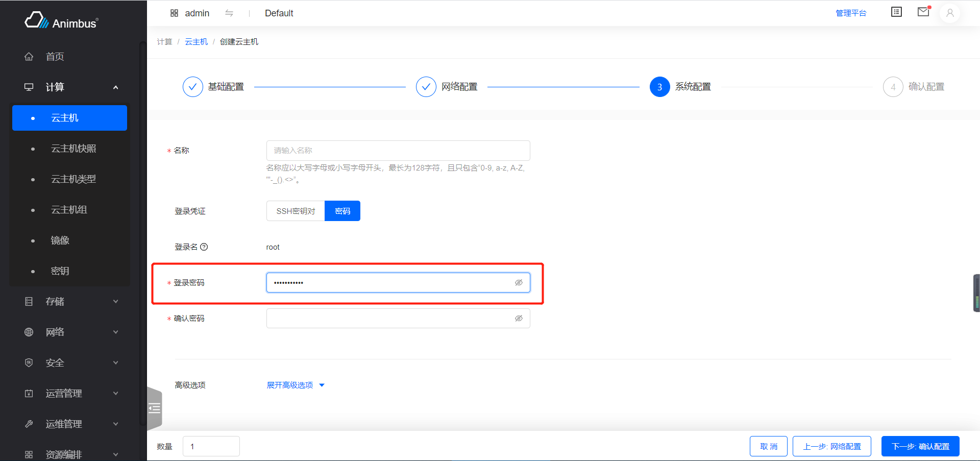980x461 pixels.
Task: Toggle visibility of the 确认密码 field
Action: pos(519,318)
